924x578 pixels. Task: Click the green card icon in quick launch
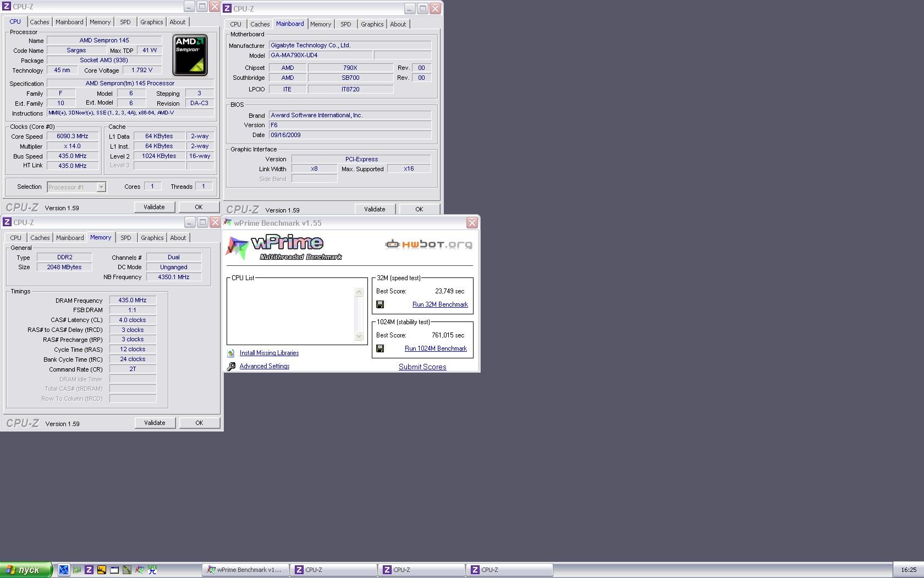76,570
